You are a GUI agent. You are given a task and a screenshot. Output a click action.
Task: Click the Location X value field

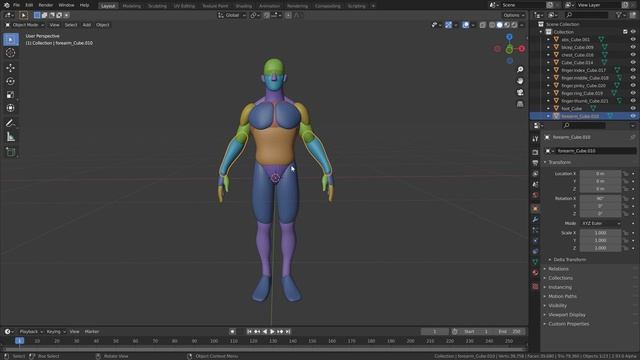point(600,174)
